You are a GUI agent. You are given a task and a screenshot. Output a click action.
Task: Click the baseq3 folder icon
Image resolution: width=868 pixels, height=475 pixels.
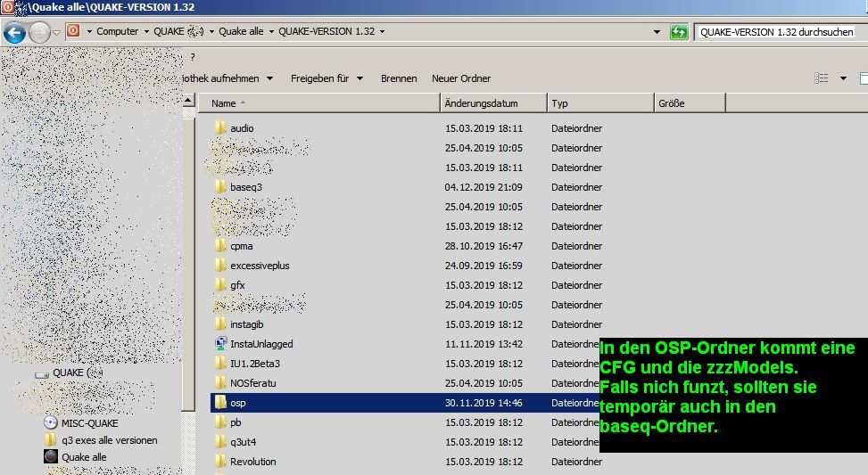coord(220,187)
